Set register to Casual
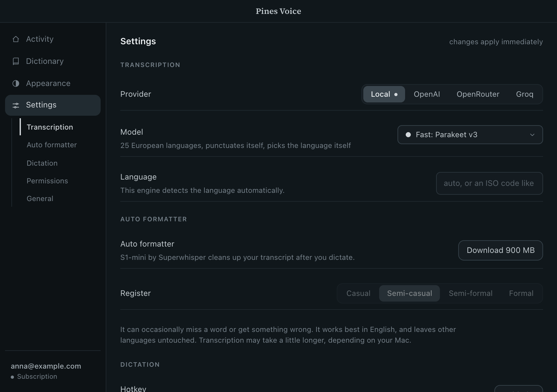The width and height of the screenshot is (557, 392). tap(358, 293)
